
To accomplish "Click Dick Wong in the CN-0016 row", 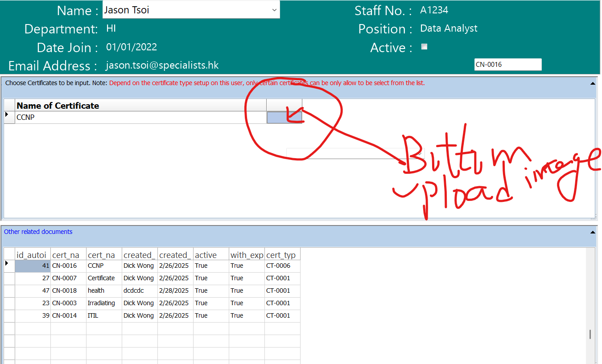I will click(x=140, y=266).
